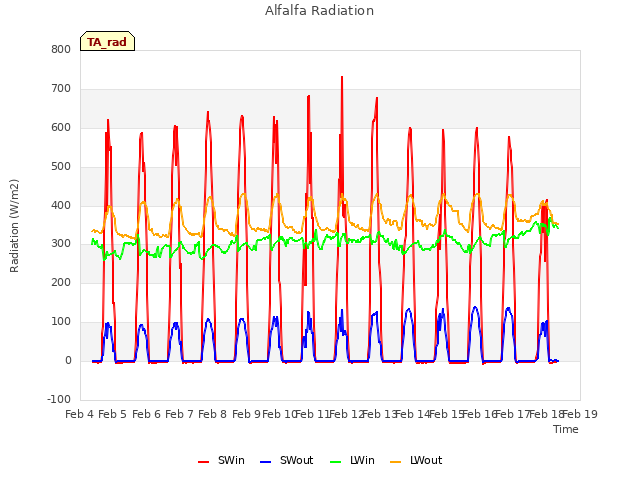The height and width of the screenshot is (480, 640).
Task: Click the Feb 11 SWin peak near 680
Action: [309, 96]
